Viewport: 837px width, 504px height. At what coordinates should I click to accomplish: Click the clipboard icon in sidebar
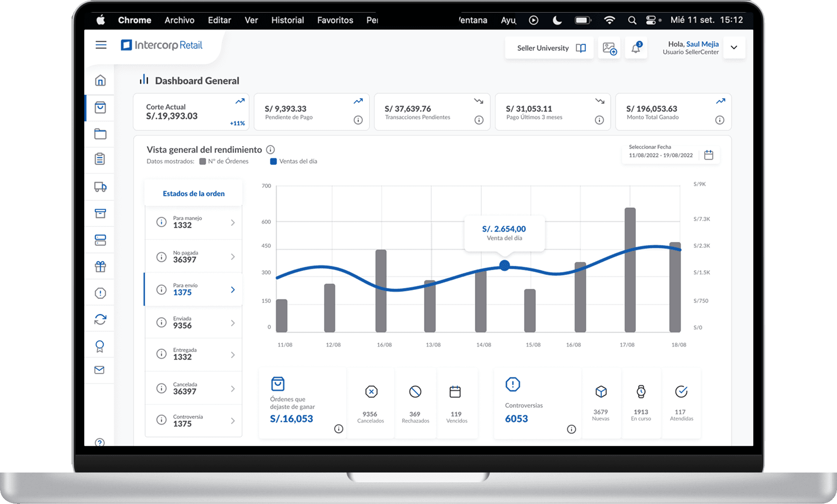(x=100, y=159)
